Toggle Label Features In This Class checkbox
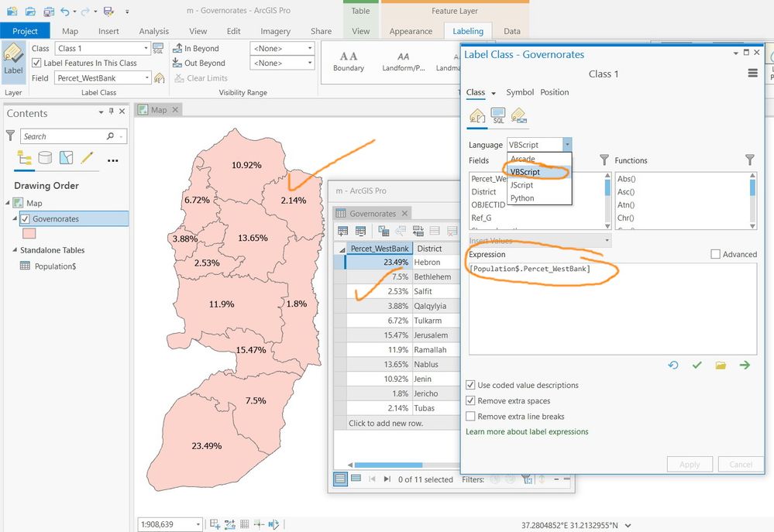The height and width of the screenshot is (532, 774). [x=36, y=63]
